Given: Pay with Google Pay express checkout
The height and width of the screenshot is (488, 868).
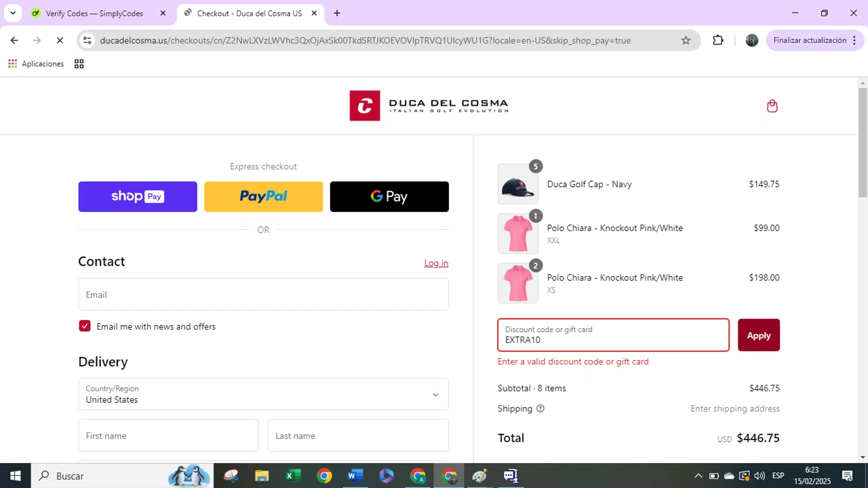Looking at the screenshot, I should (x=389, y=197).
